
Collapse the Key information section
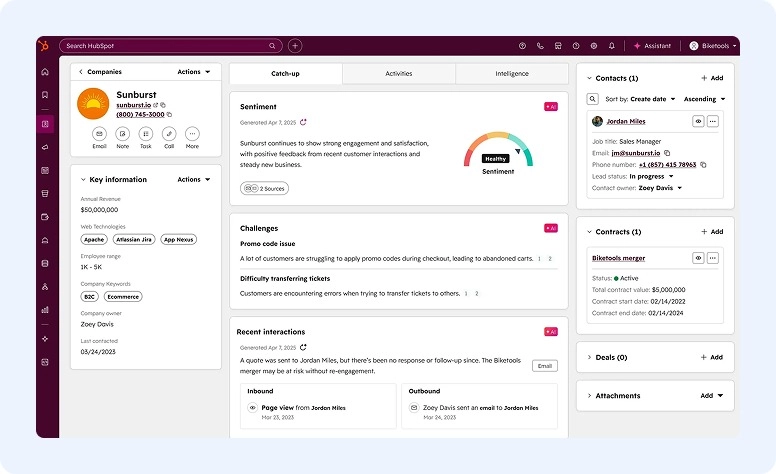pyautogui.click(x=83, y=179)
